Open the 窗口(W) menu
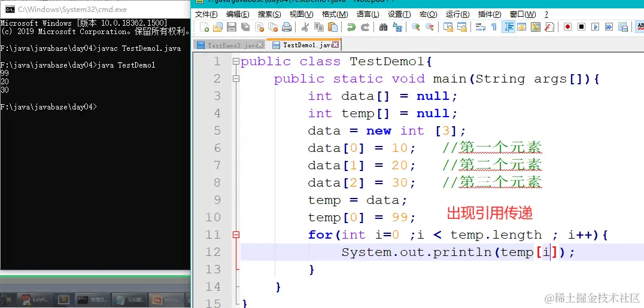The image size is (644, 308). (x=523, y=14)
